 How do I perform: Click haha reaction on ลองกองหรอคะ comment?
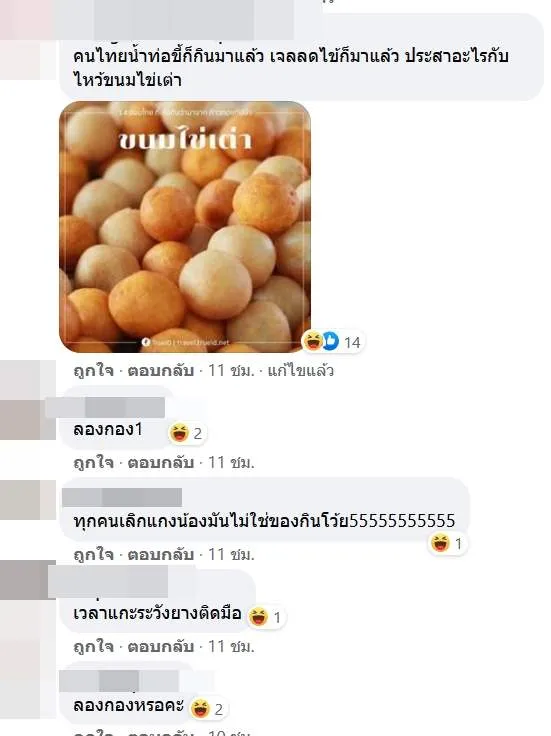coord(207,708)
